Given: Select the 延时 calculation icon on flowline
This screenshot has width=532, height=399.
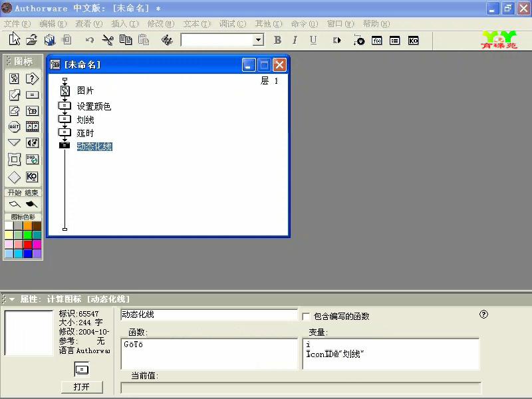Looking at the screenshot, I should 65,132.
